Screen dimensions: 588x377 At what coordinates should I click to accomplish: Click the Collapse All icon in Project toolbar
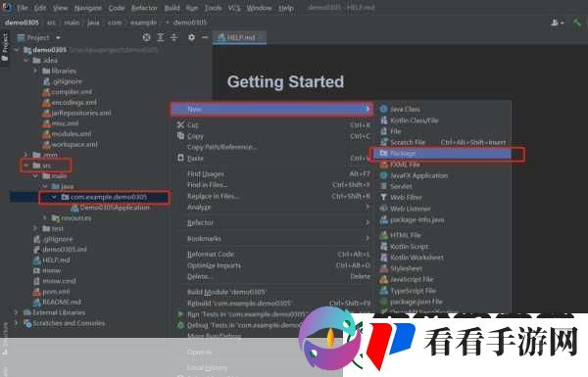click(x=174, y=37)
